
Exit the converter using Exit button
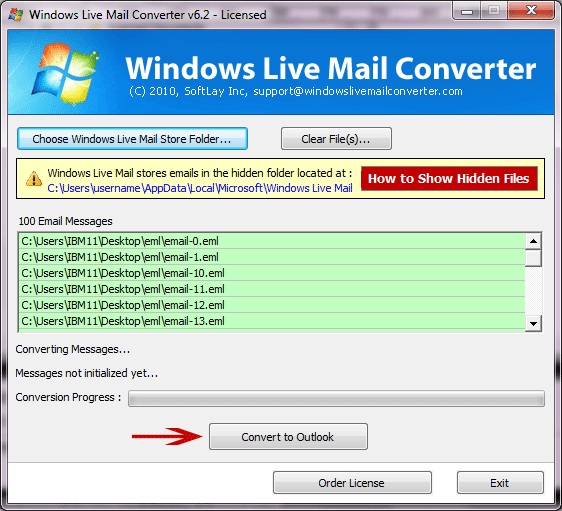500,483
